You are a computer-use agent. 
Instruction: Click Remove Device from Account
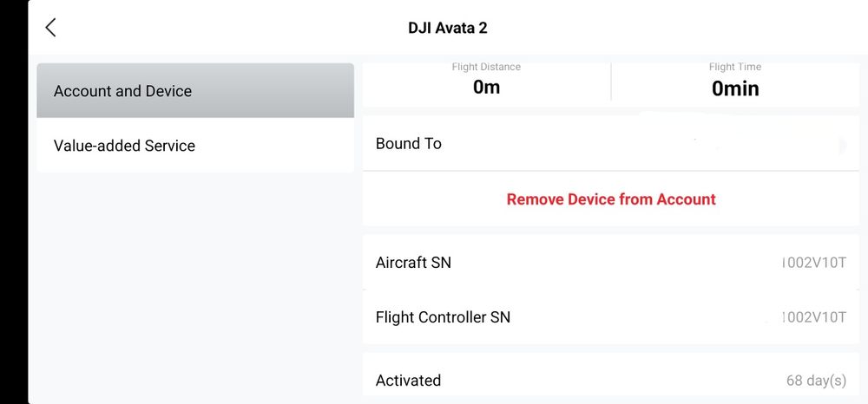(611, 199)
